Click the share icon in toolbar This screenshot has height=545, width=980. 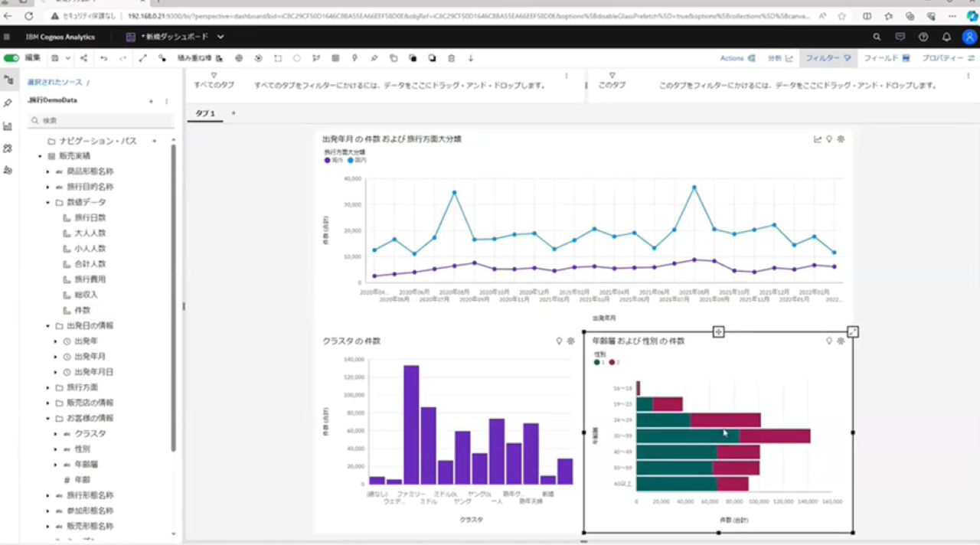(83, 58)
